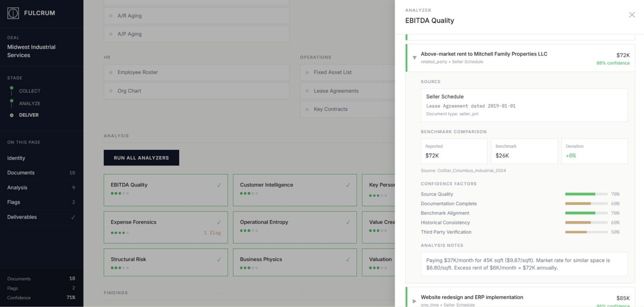Click the Historical Consistency confidence bar
The image size is (644, 307).
point(586,223)
